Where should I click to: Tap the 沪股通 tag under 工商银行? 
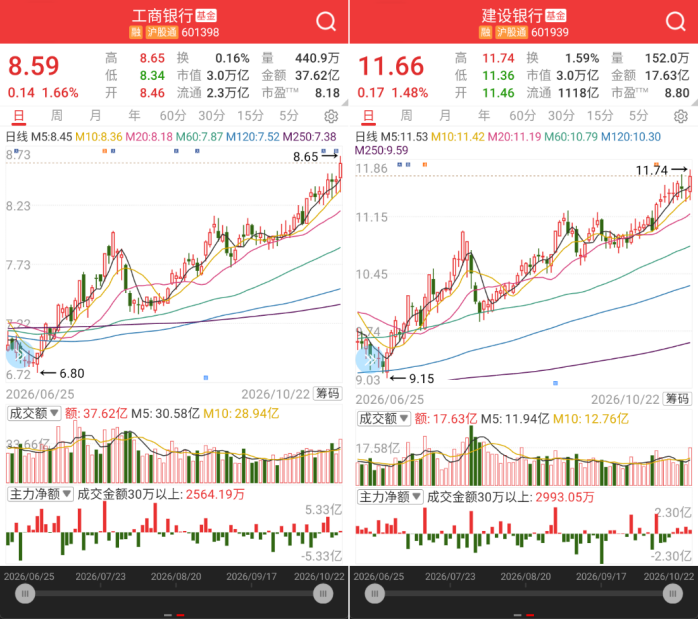tap(162, 32)
